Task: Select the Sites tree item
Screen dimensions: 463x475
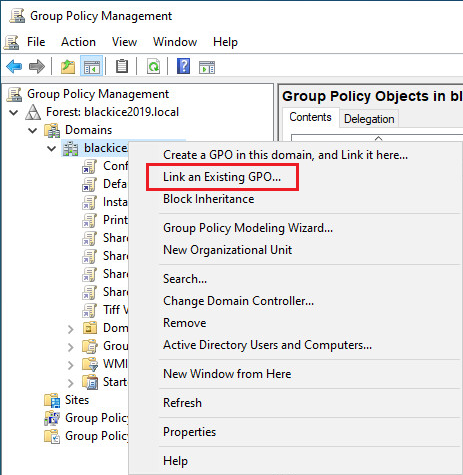Action: [x=77, y=400]
